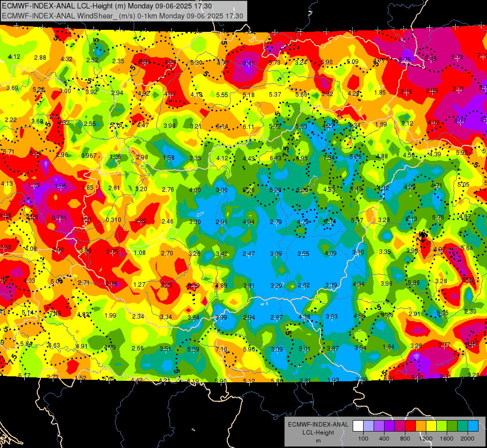
Task: Click the WindShear 0-1km title line
Action: click(122, 16)
